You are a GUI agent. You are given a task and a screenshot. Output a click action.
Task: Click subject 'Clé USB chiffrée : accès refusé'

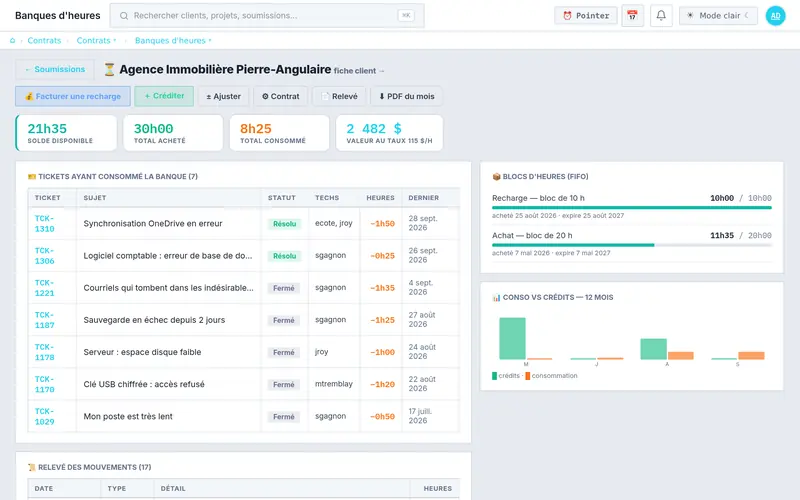tap(144, 384)
